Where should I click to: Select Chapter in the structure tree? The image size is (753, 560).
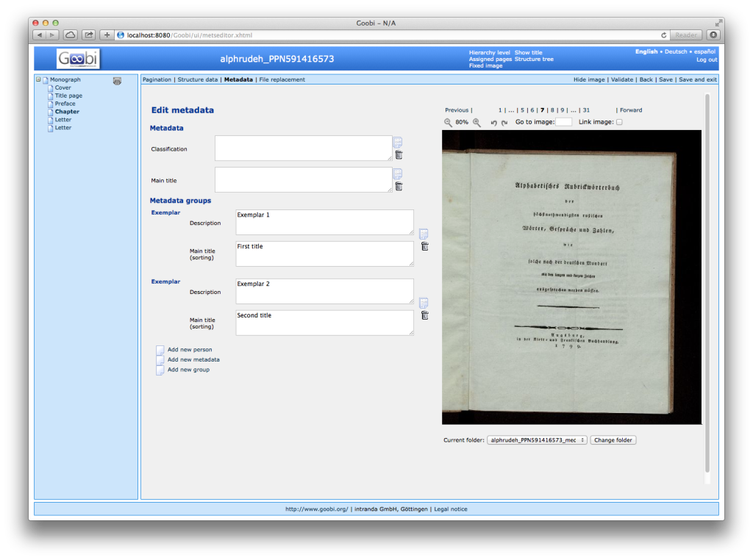(67, 112)
